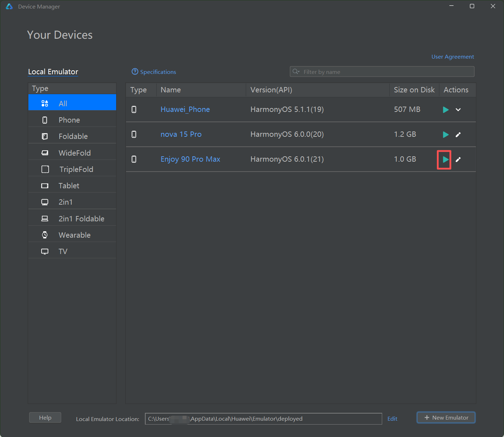Edit the Enjoy 90 Pro Max emulator

tap(458, 160)
